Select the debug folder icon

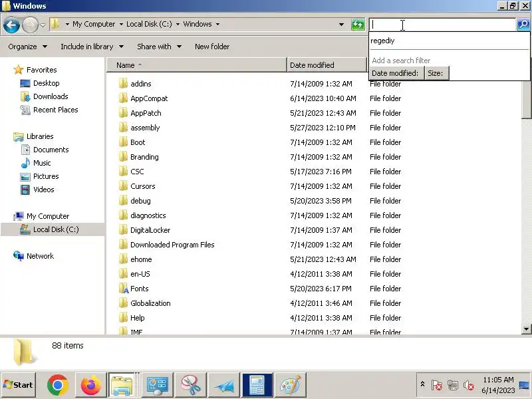(123, 200)
